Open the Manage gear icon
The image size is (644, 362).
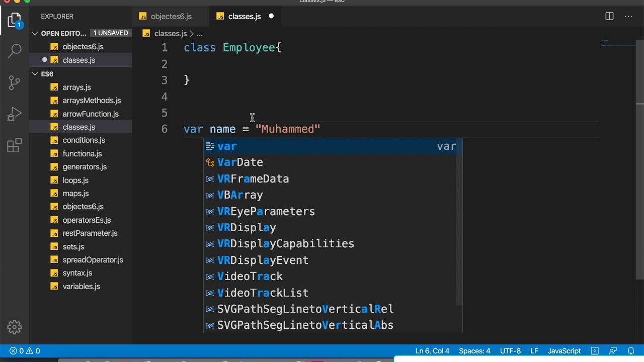tap(15, 327)
